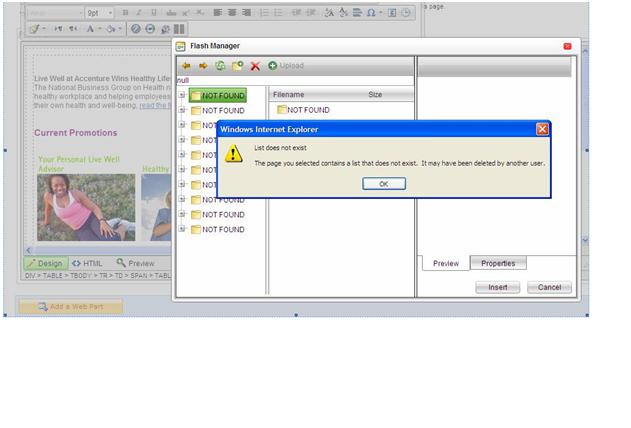Viewport: 631px width, 428px height.
Task: Click the green Upload button
Action: tap(286, 66)
